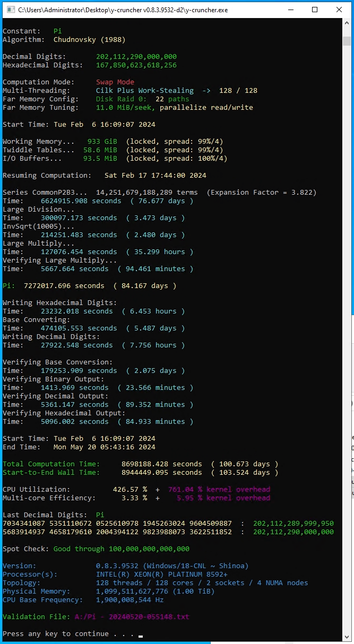The image size is (354, 644).
Task: Click the 'Disk Raid 0' memory config text
Action: click(x=119, y=99)
